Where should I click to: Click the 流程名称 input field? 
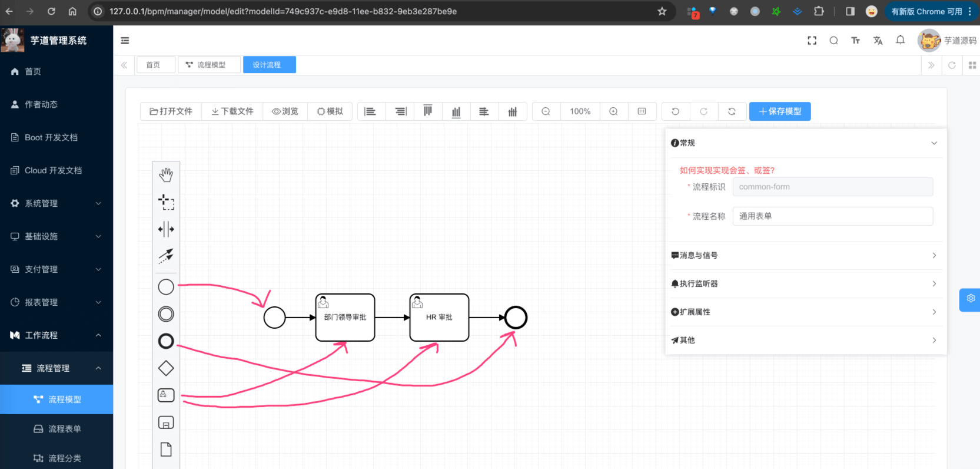(832, 216)
